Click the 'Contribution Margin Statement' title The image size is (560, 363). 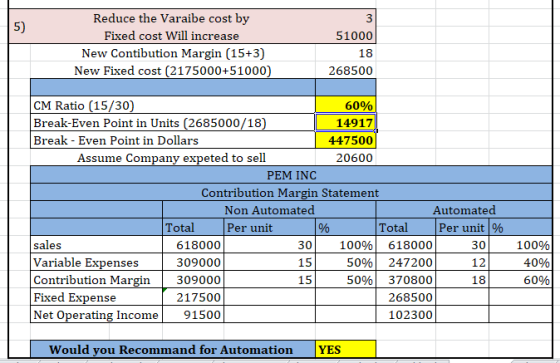click(x=291, y=193)
